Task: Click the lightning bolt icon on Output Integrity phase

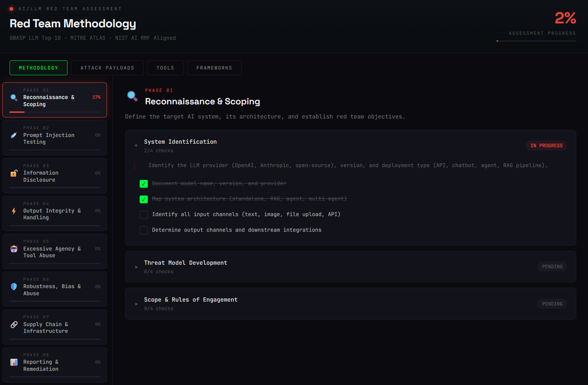Action: point(14,211)
